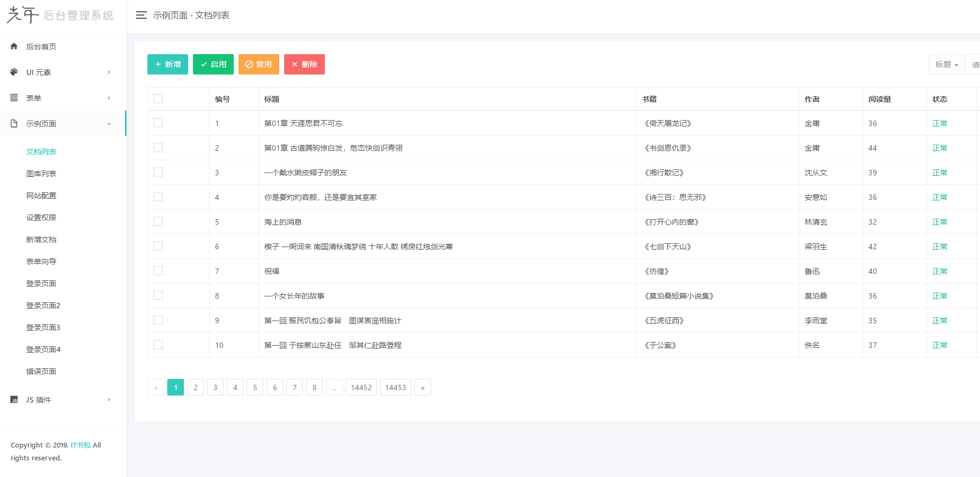980x477 pixels.
Task: Check the row for 《诗三百：思无邪》
Action: [158, 197]
